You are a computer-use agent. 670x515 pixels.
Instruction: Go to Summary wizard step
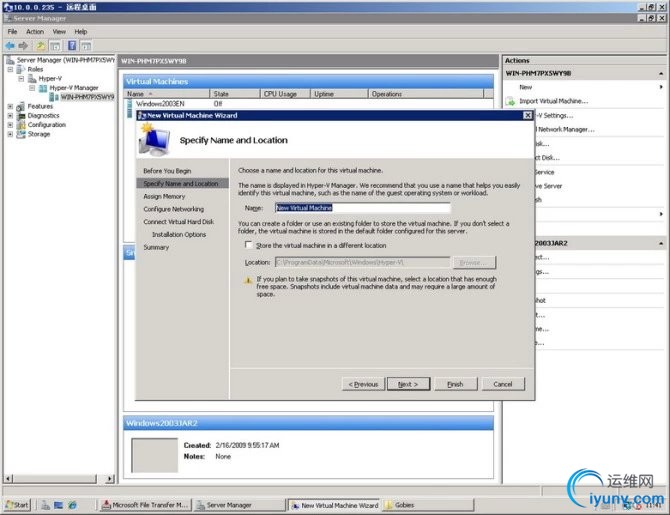click(156, 247)
